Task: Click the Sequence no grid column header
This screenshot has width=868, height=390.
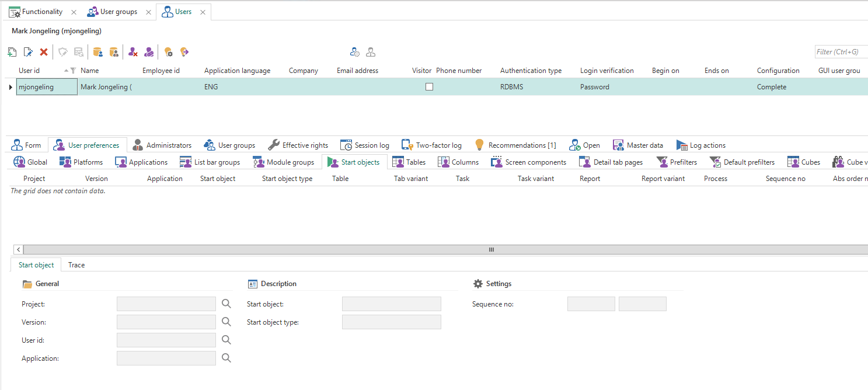Action: [x=785, y=178]
